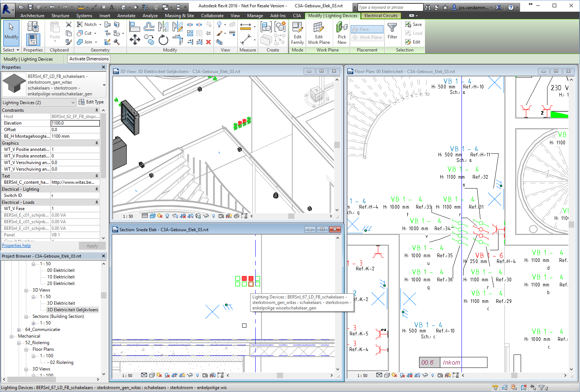Viewport: 580px width, 392px height.
Task: Select the Trim/Extend to Corner tool
Action: 177,39
